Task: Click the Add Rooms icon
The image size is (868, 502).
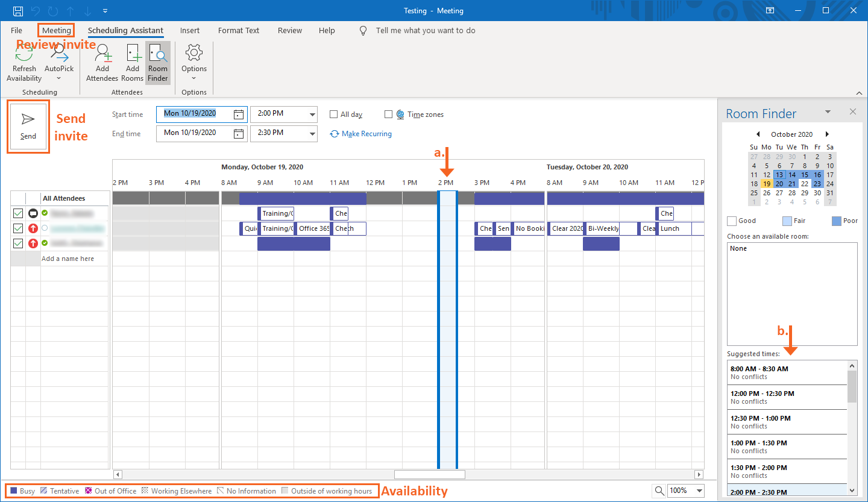Action: [132, 62]
